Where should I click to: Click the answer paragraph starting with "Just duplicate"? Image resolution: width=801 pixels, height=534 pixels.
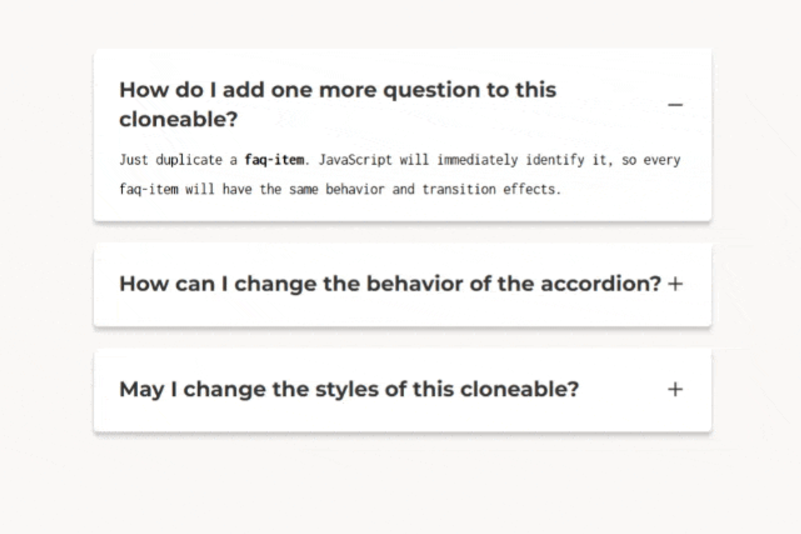tap(399, 174)
